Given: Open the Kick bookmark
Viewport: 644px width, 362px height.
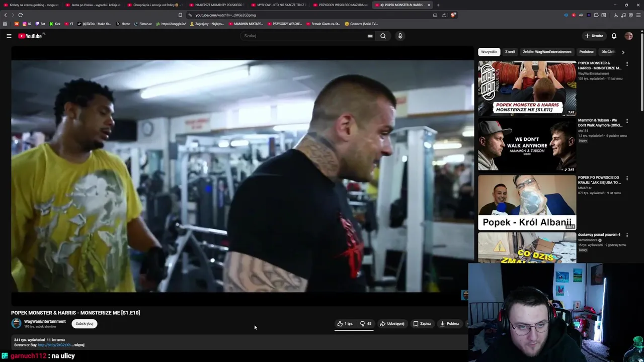Looking at the screenshot, I should pyautogui.click(x=54, y=24).
